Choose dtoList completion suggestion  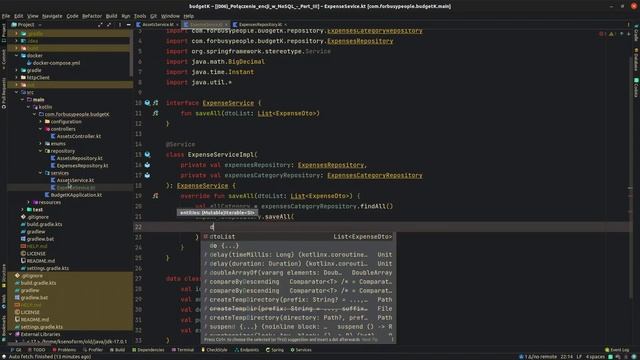coord(298,237)
